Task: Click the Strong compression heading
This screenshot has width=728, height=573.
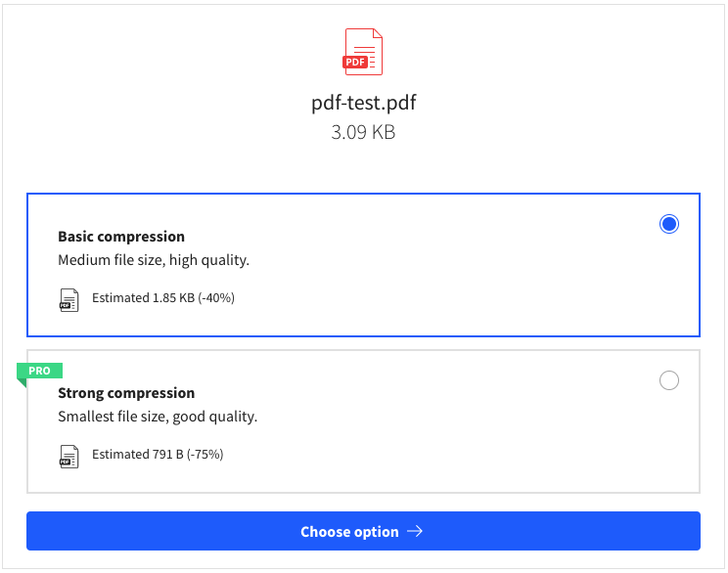Action: coord(126,393)
